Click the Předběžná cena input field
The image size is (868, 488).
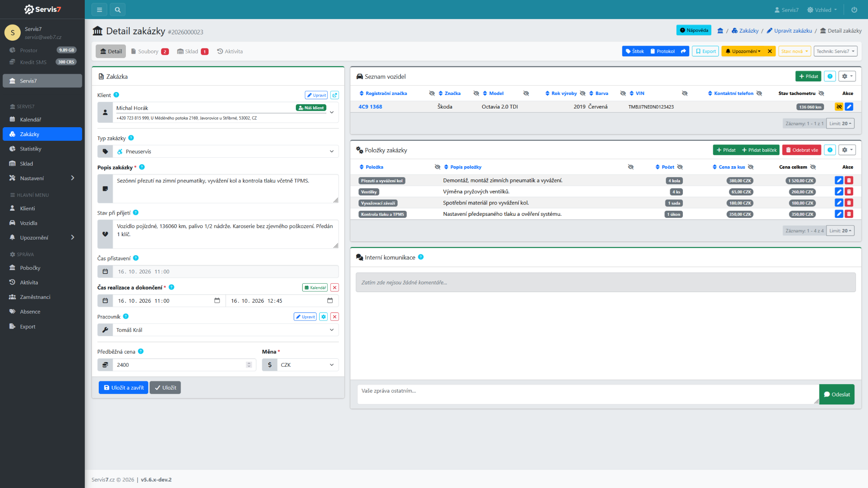pyautogui.click(x=184, y=365)
